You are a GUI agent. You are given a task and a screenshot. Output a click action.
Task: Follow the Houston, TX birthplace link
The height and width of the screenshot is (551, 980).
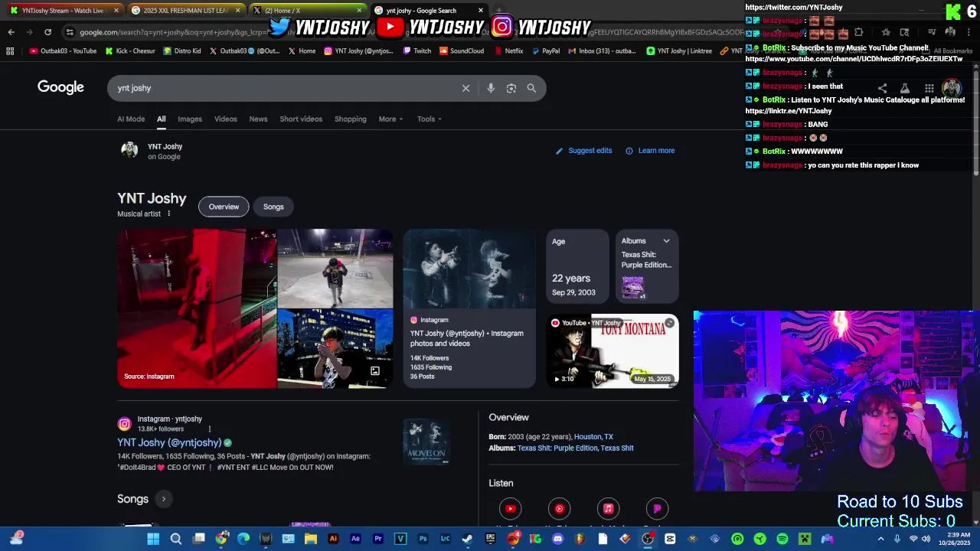click(x=593, y=437)
